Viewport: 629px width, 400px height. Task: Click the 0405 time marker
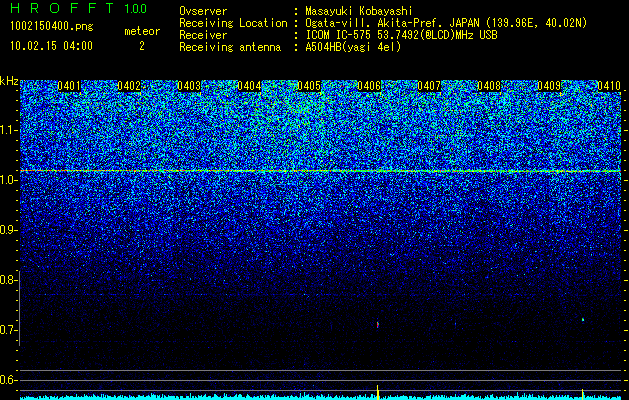pyautogui.click(x=309, y=86)
